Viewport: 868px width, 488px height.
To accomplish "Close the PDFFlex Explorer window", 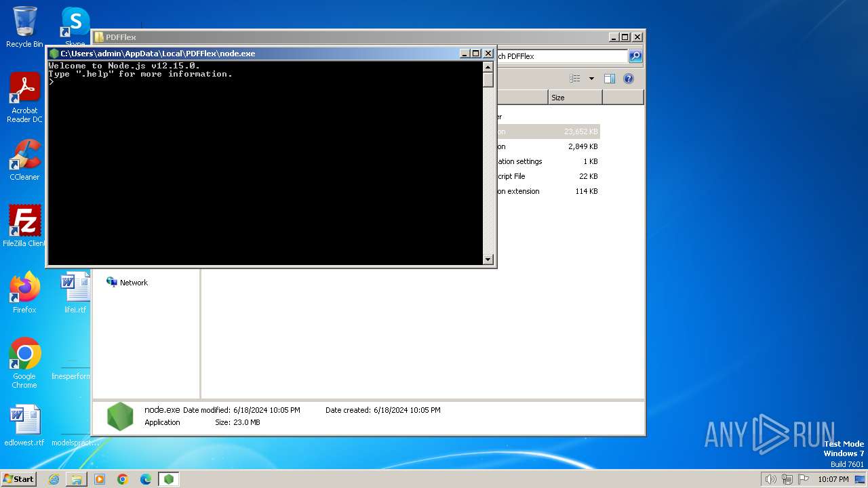I will [637, 37].
